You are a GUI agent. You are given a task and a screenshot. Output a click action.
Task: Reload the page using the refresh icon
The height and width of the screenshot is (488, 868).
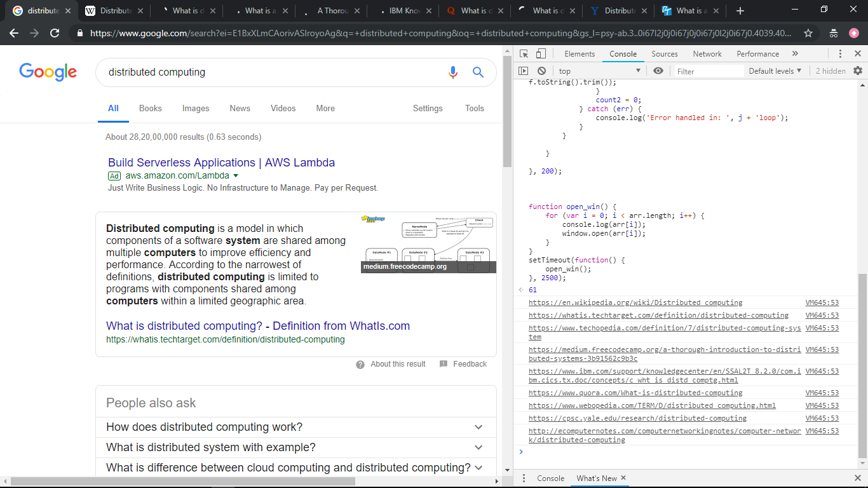click(x=55, y=33)
